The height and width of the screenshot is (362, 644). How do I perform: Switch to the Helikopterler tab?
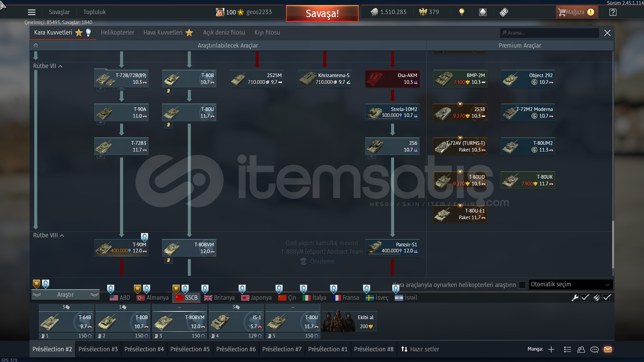pos(117,33)
